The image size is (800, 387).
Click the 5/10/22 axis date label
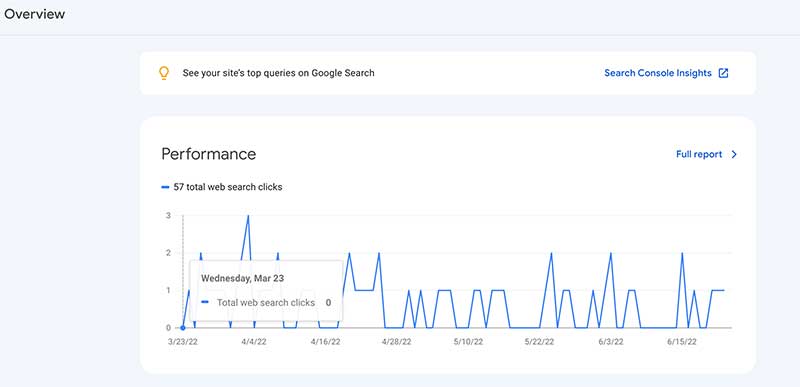tap(468, 342)
